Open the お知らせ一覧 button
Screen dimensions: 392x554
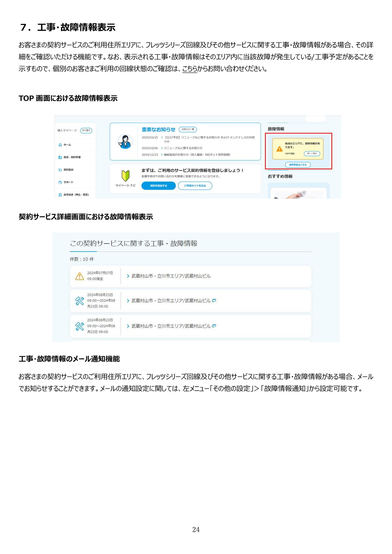188,130
